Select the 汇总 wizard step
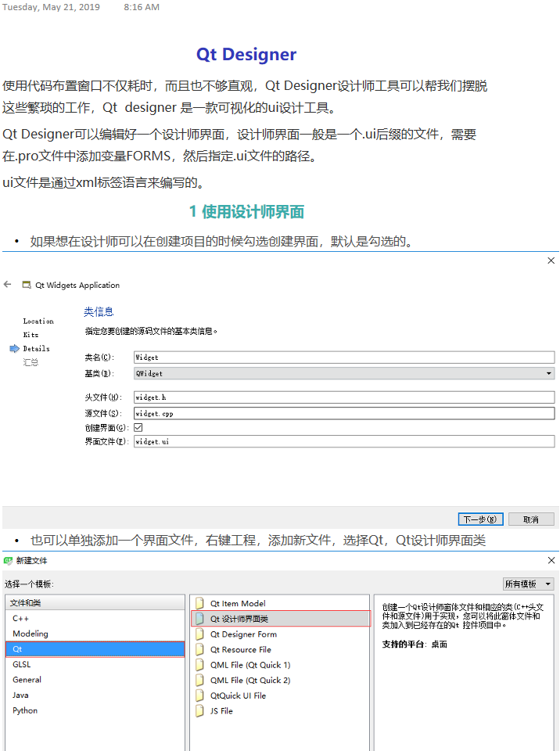 point(31,362)
